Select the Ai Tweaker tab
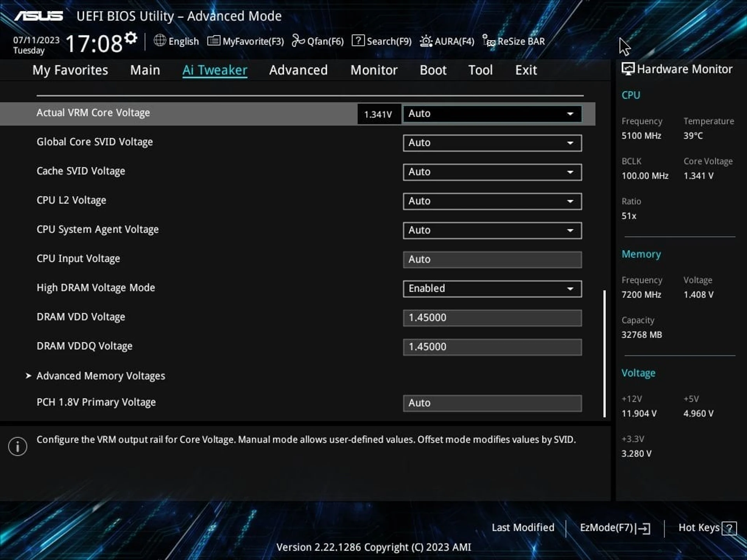 click(215, 70)
